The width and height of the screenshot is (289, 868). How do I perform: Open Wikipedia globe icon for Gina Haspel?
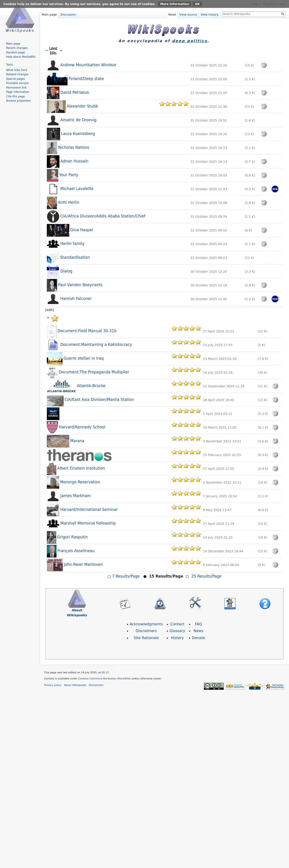(x=264, y=230)
